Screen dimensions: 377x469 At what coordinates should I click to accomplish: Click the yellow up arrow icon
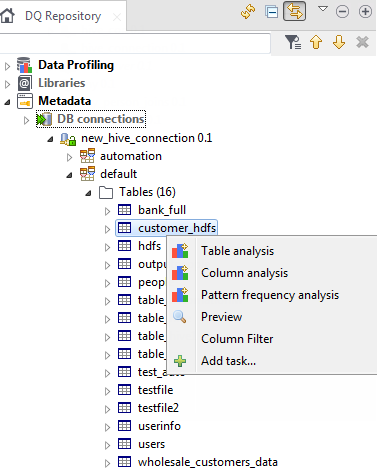point(316,42)
